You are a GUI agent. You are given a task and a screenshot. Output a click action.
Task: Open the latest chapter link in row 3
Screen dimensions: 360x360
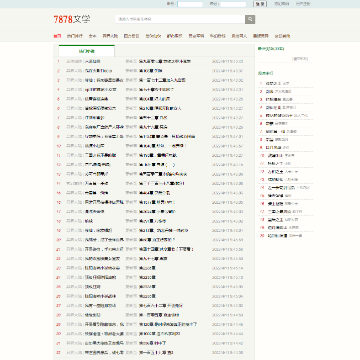pos(162,80)
